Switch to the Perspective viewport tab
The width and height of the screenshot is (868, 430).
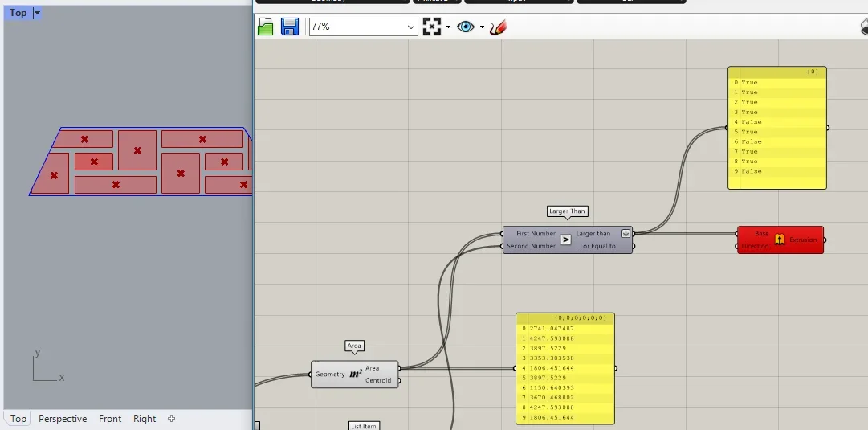[63, 419]
